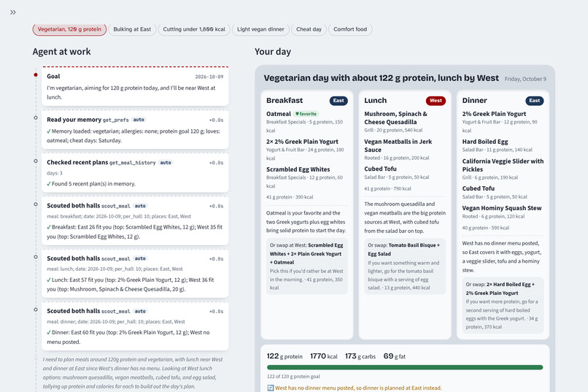Viewport: 588px width, 392px height.
Task: Click timeline marker for 'Checked recent plans' step
Action: pos(36,161)
